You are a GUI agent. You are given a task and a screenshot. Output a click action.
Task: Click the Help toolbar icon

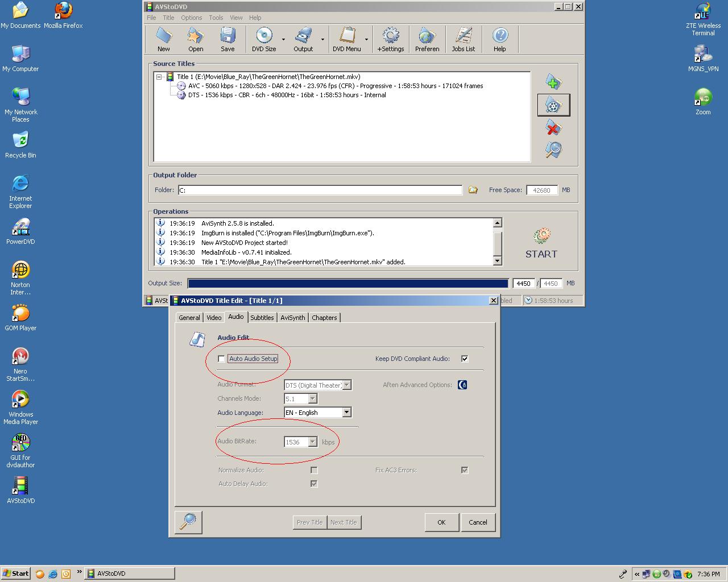coord(500,39)
